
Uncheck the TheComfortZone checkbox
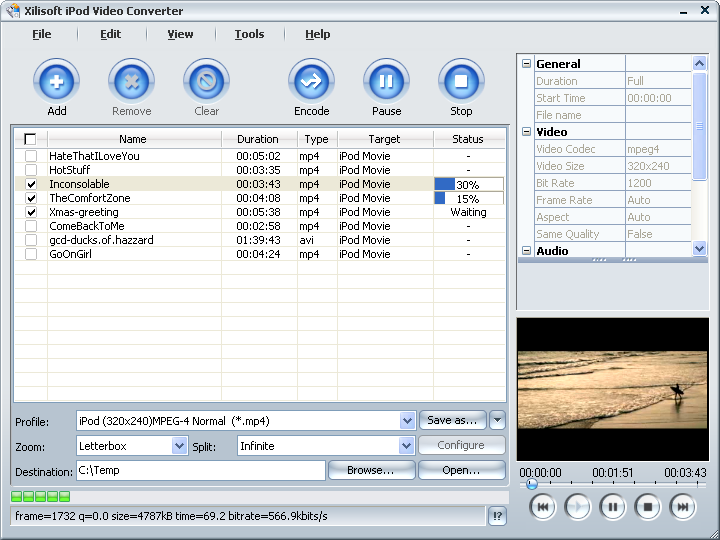[31, 198]
